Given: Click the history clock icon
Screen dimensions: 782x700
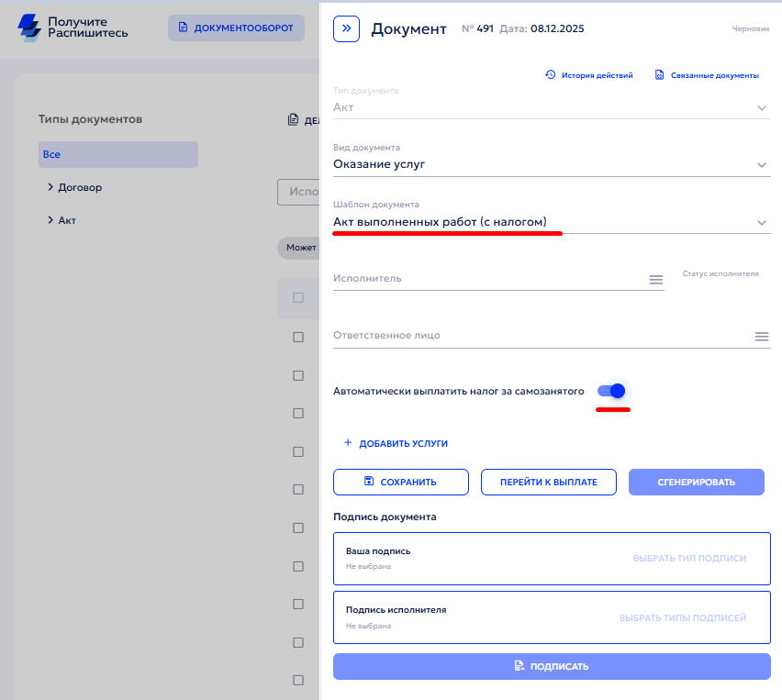Looking at the screenshot, I should (x=550, y=75).
